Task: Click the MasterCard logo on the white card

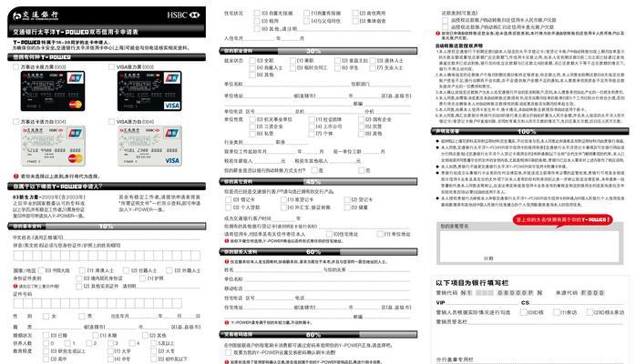Action: point(76,158)
